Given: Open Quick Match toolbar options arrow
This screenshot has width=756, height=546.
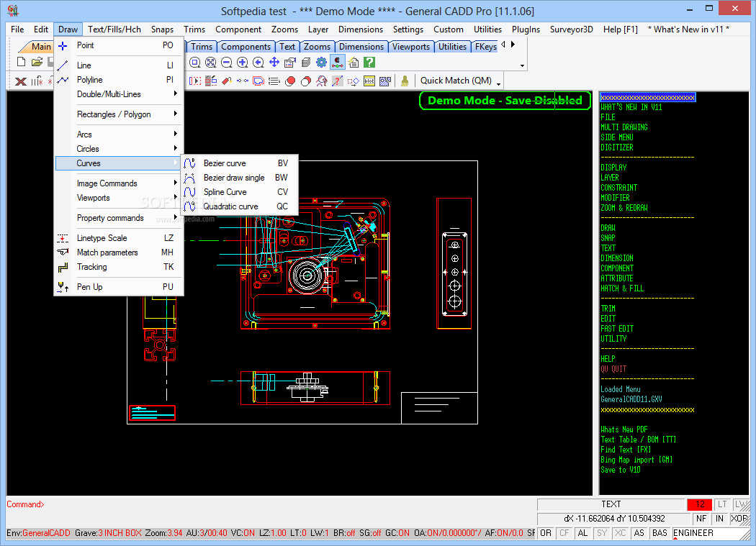Looking at the screenshot, I should coord(498,84).
